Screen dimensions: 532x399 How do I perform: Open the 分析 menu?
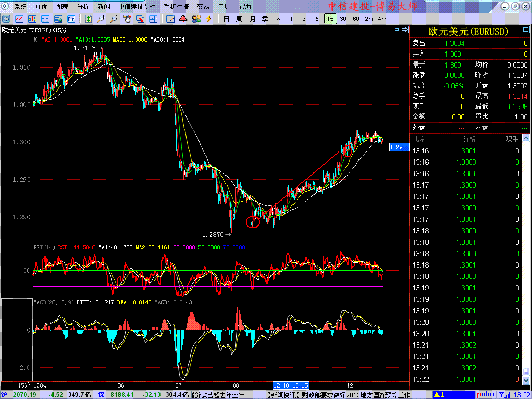(83, 7)
